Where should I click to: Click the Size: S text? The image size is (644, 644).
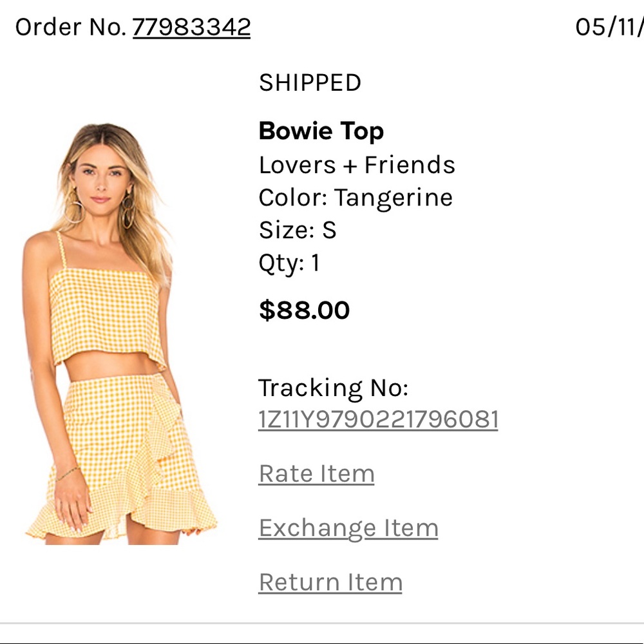coord(298,230)
